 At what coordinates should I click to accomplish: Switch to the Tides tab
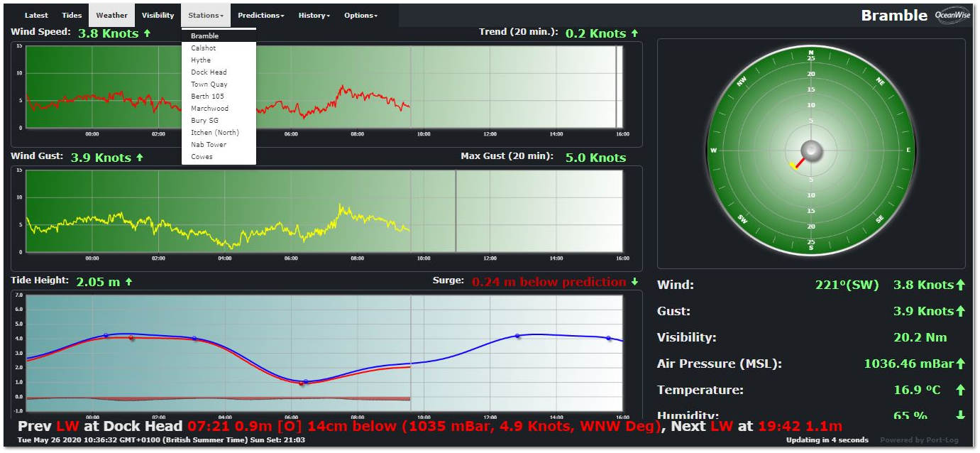(x=72, y=16)
